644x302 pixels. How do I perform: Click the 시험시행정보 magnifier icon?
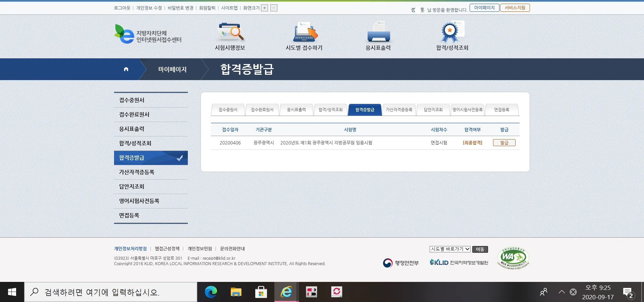click(230, 33)
